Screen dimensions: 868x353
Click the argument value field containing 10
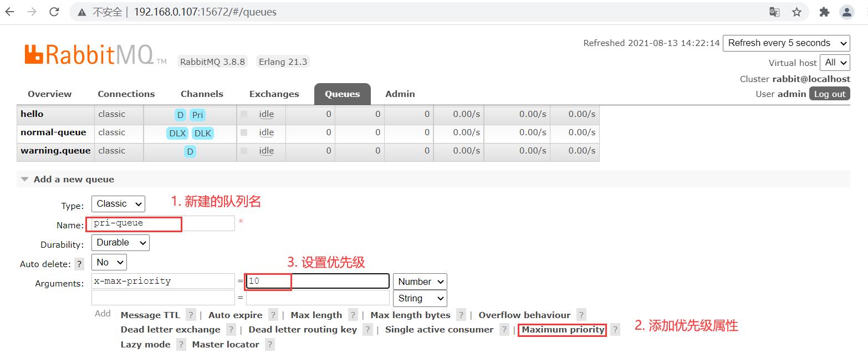point(318,281)
